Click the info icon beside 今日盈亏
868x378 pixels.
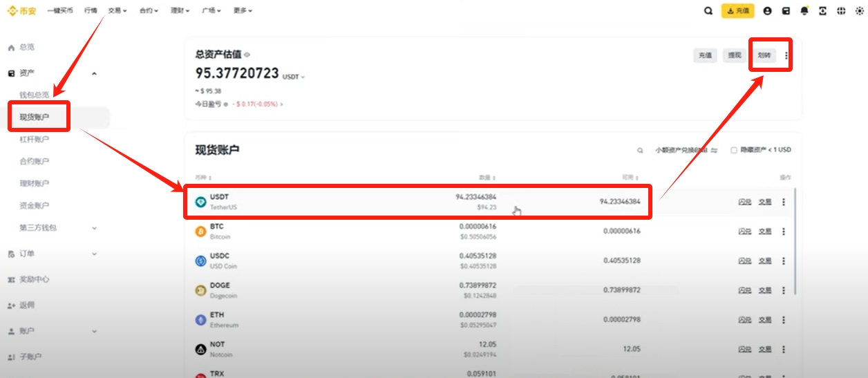click(x=225, y=104)
